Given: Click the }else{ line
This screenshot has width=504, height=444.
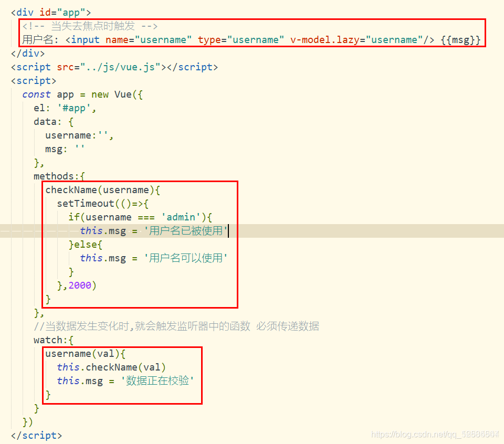Looking at the screenshot, I should pos(85,245).
